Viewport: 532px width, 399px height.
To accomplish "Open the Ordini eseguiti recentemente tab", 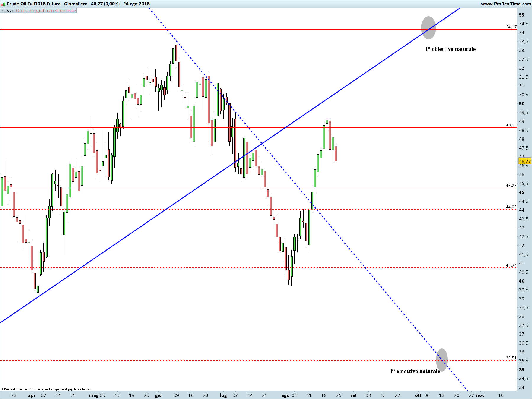I will [46, 11].
